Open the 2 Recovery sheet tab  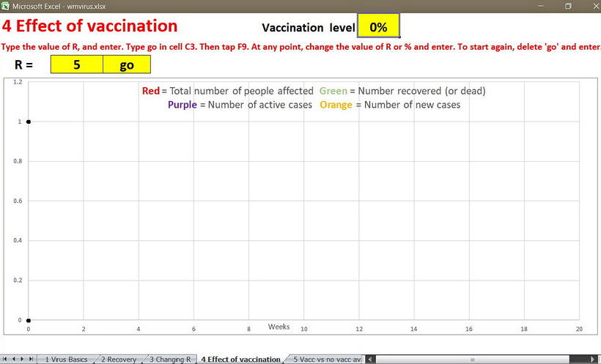[x=119, y=359]
